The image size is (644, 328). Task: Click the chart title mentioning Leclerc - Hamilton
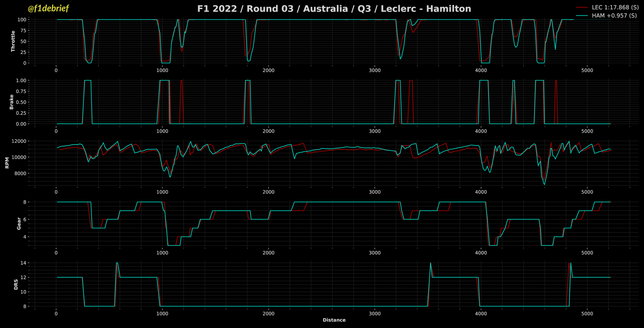334,9
